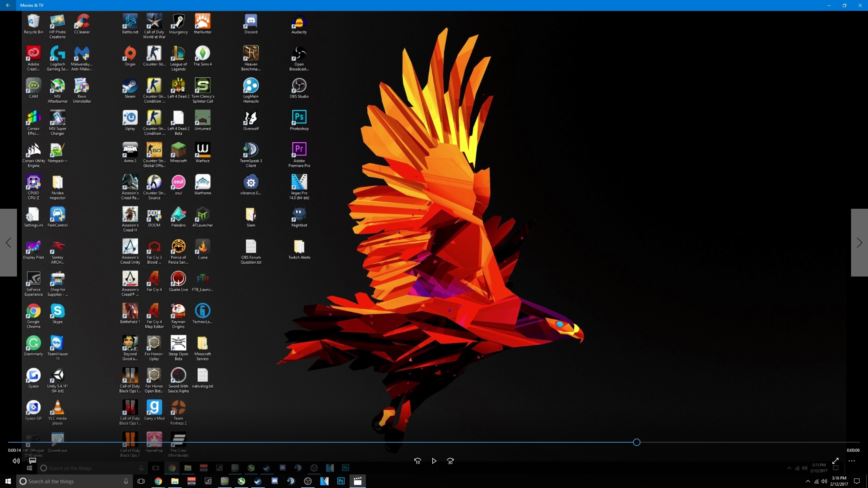This screenshot has height=488, width=868.
Task: Open the More options ellipsis menu
Action: (852, 461)
